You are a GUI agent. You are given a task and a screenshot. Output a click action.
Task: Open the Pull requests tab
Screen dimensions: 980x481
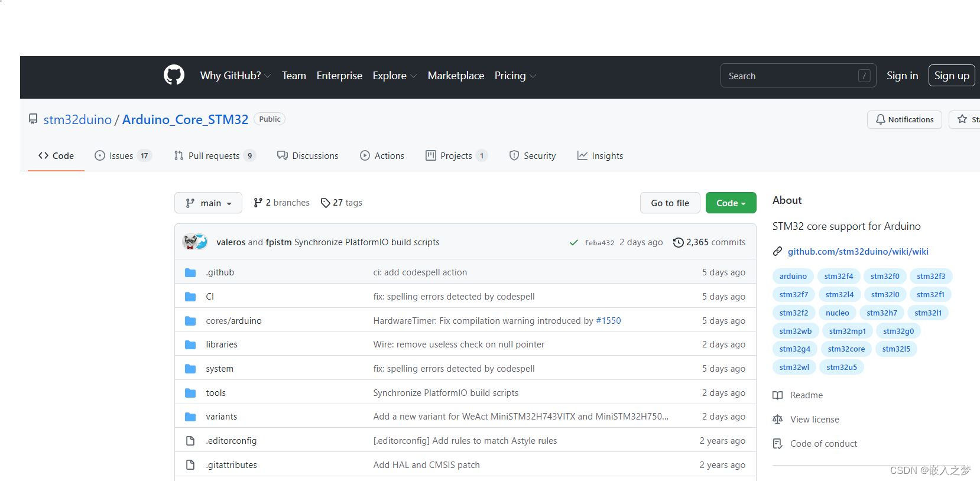point(214,156)
